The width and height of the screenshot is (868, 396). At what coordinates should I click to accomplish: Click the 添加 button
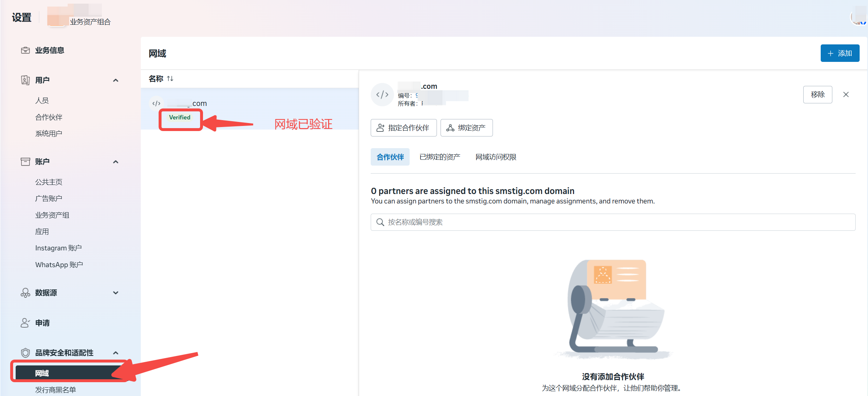point(840,53)
